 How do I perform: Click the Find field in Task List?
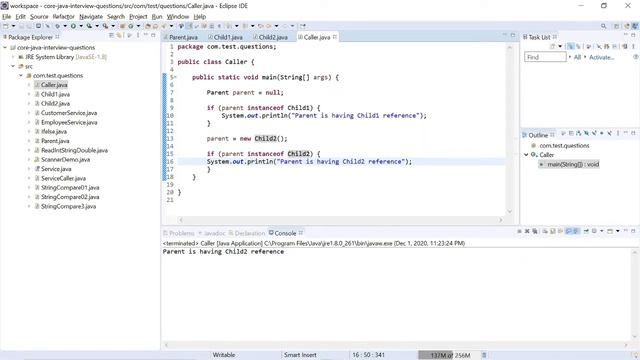(x=545, y=57)
